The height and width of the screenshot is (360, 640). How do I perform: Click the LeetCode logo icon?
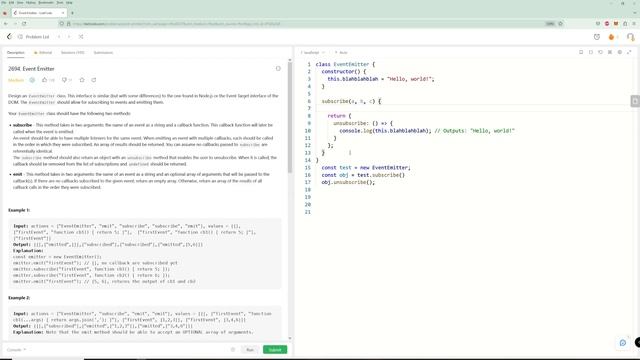pos(9,37)
